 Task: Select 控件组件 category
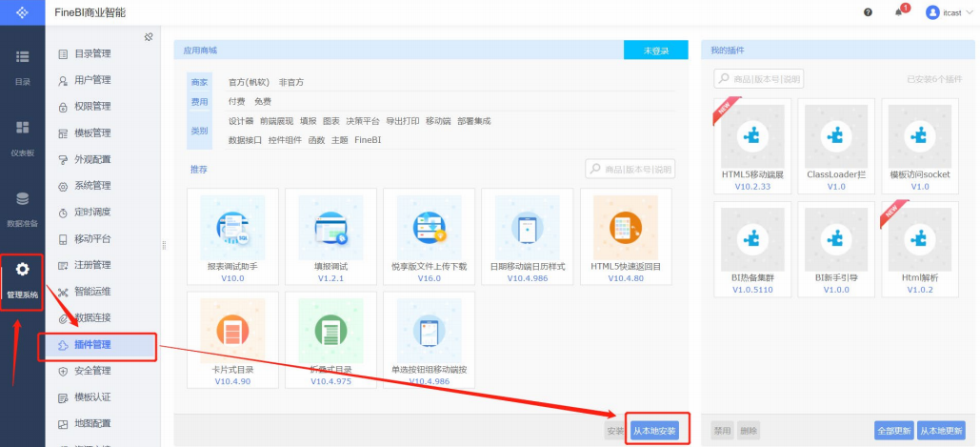[x=285, y=140]
